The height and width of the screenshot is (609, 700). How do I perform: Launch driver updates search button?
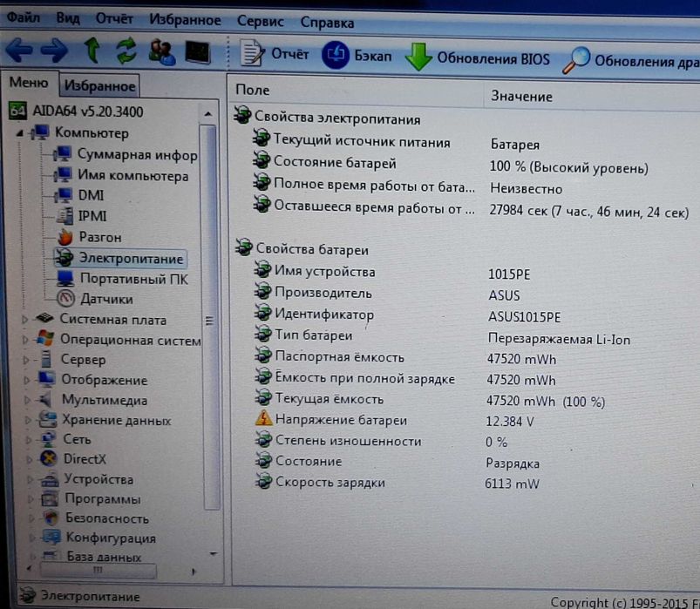point(630,60)
